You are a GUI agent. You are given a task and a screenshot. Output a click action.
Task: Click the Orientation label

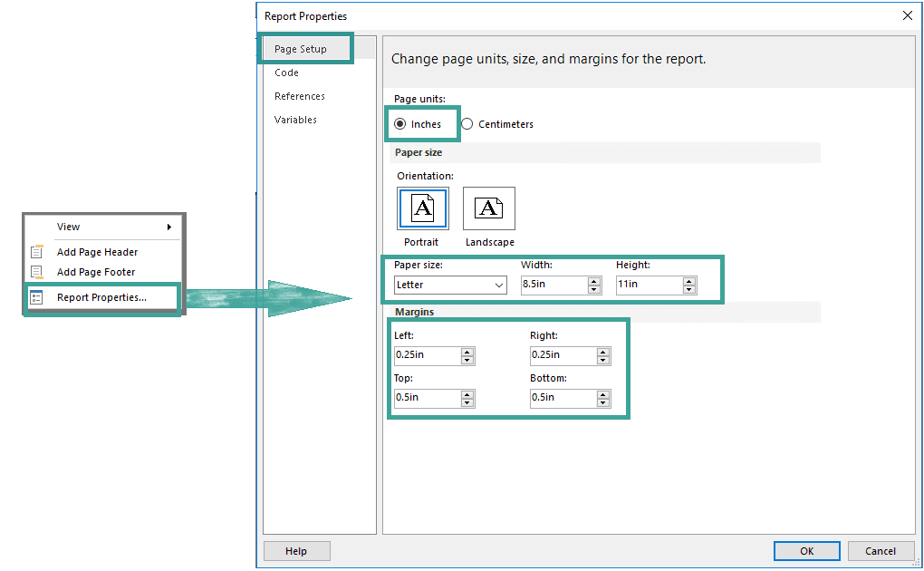(425, 176)
